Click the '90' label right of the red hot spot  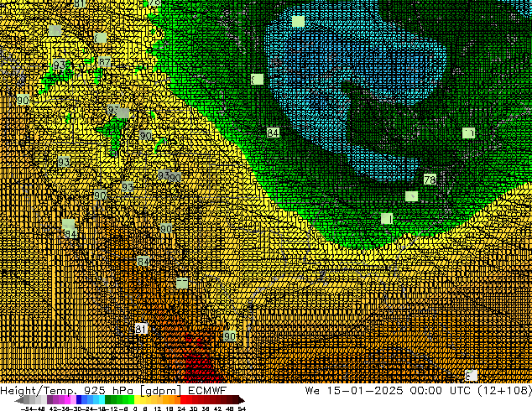click(x=230, y=336)
